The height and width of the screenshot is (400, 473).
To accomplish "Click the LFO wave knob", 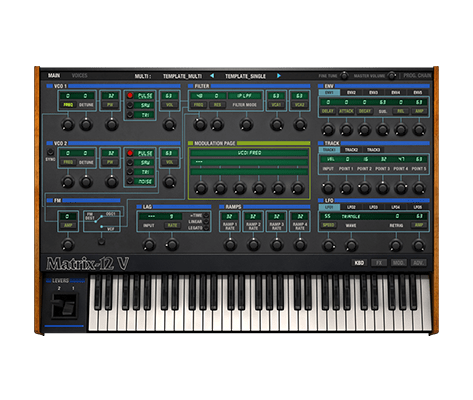I will 351,245.
